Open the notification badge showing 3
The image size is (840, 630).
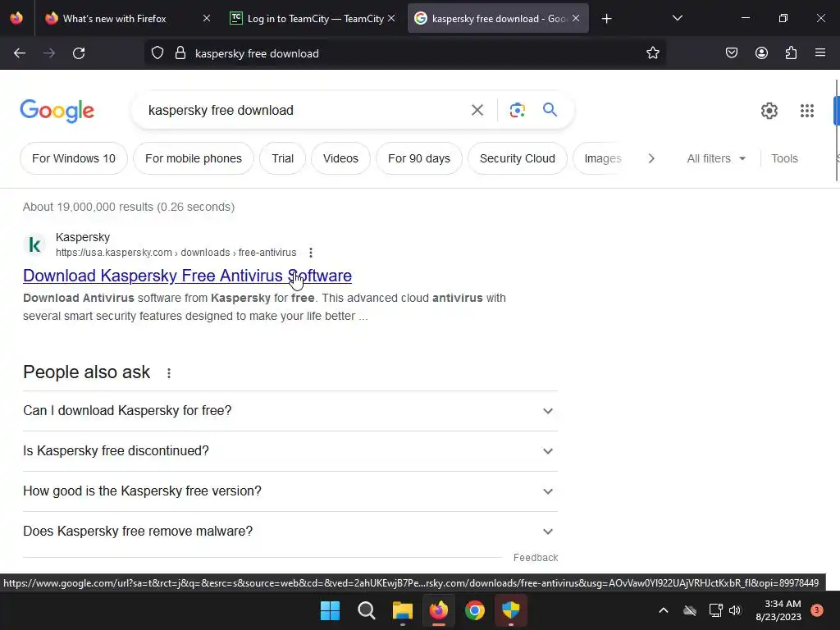pos(816,610)
